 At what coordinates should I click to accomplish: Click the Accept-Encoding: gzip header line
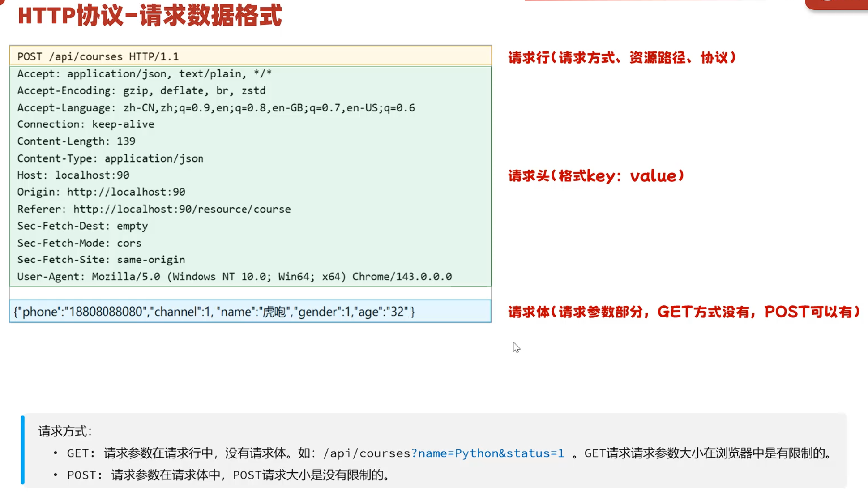point(141,90)
